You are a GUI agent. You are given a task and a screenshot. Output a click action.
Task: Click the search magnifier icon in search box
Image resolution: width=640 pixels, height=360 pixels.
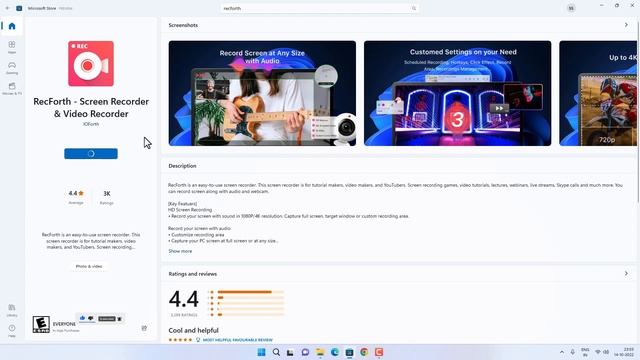[x=414, y=8]
